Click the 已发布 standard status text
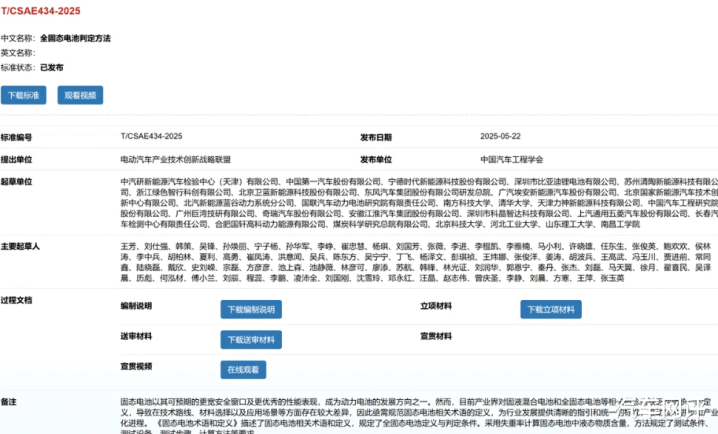The width and height of the screenshot is (718, 434). coord(52,67)
